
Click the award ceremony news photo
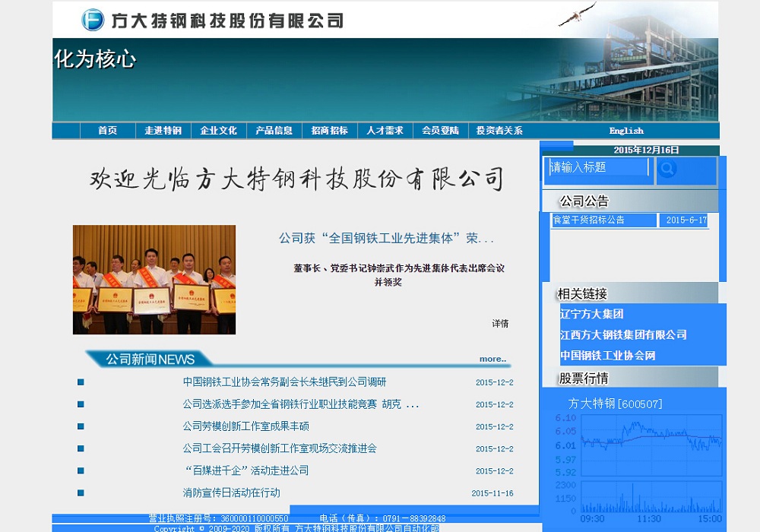click(x=154, y=280)
